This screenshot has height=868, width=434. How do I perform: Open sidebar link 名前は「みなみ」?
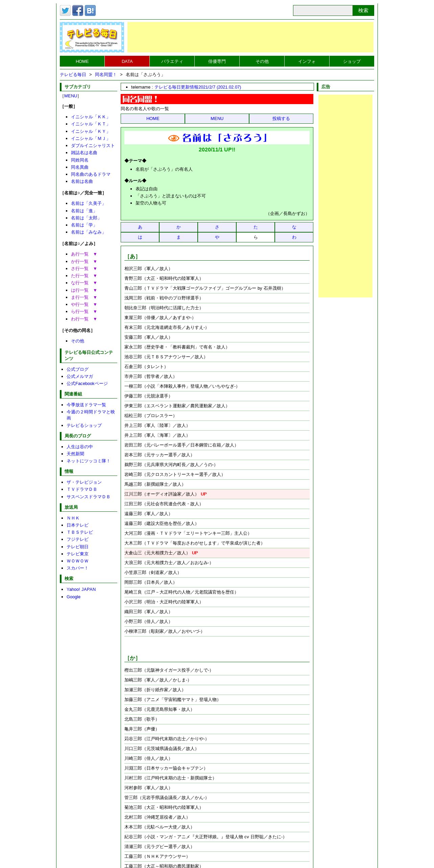point(88,232)
